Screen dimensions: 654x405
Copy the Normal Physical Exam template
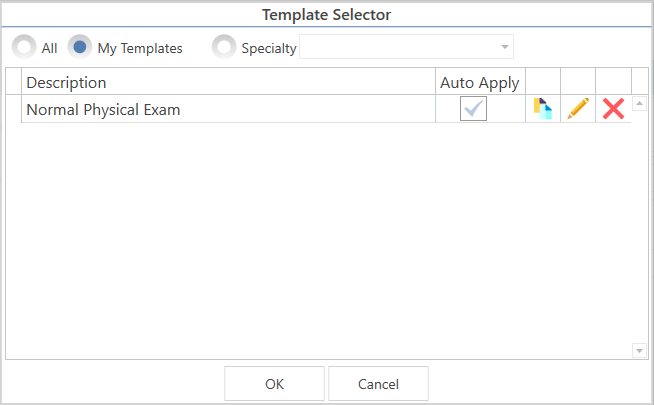tap(543, 109)
